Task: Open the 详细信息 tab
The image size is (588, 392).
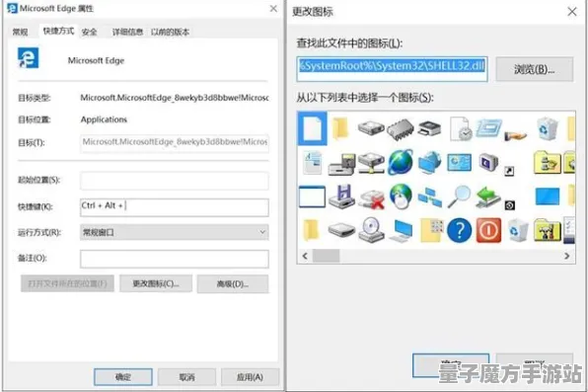Action: 128,32
